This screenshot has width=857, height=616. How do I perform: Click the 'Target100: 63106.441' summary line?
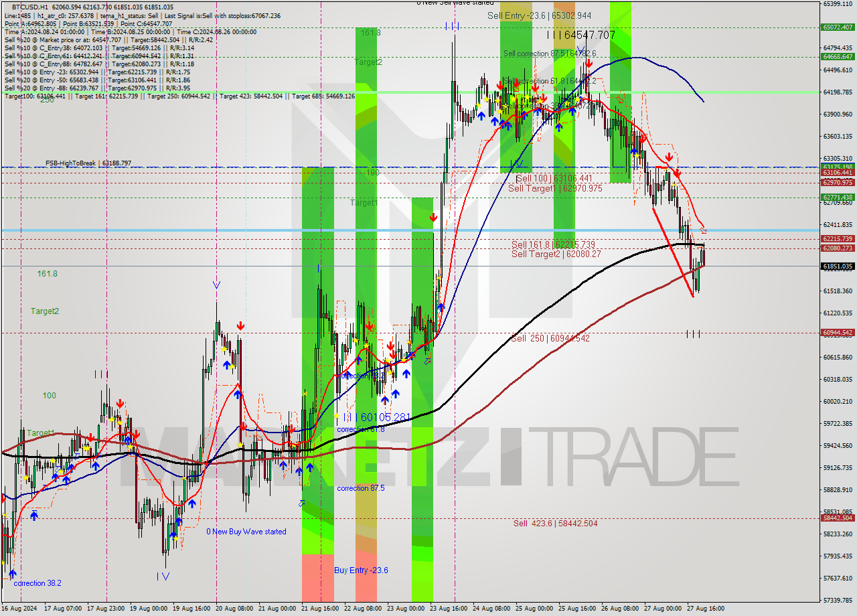(179, 96)
